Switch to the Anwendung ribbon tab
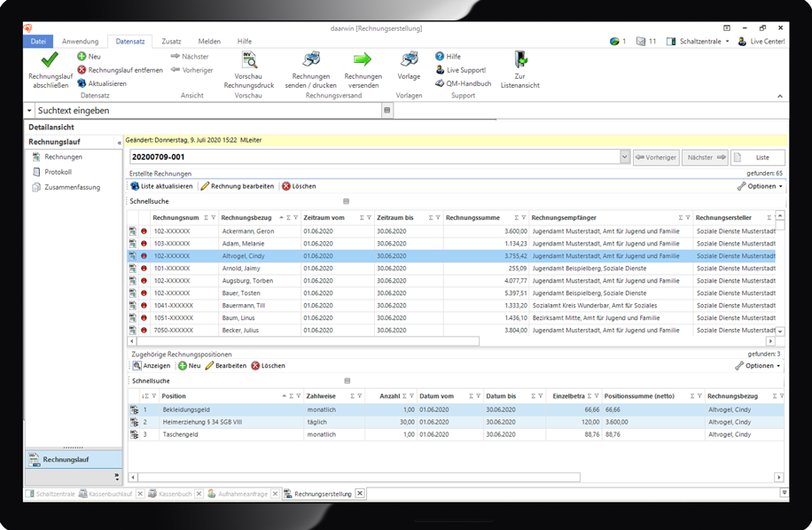The height and width of the screenshot is (530, 812). pyautogui.click(x=81, y=42)
